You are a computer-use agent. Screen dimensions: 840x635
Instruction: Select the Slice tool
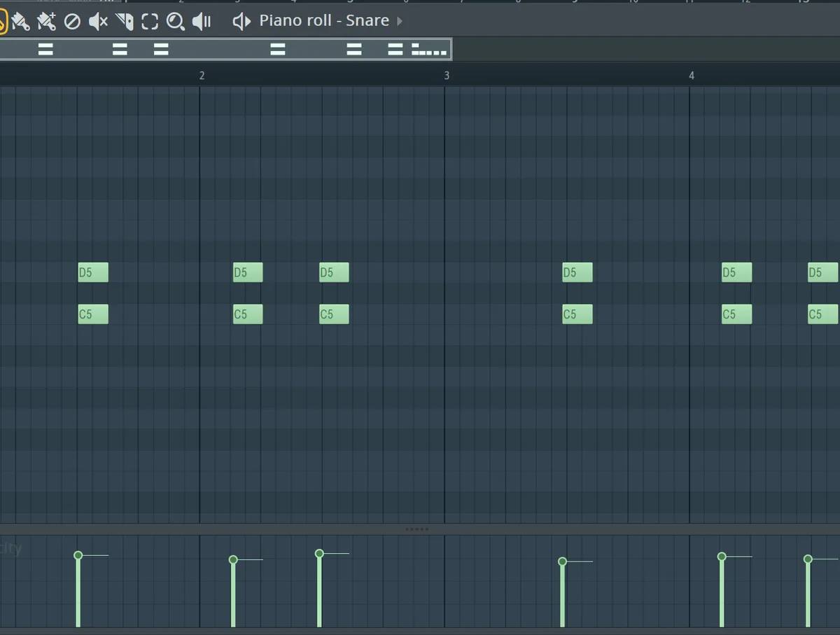click(125, 22)
